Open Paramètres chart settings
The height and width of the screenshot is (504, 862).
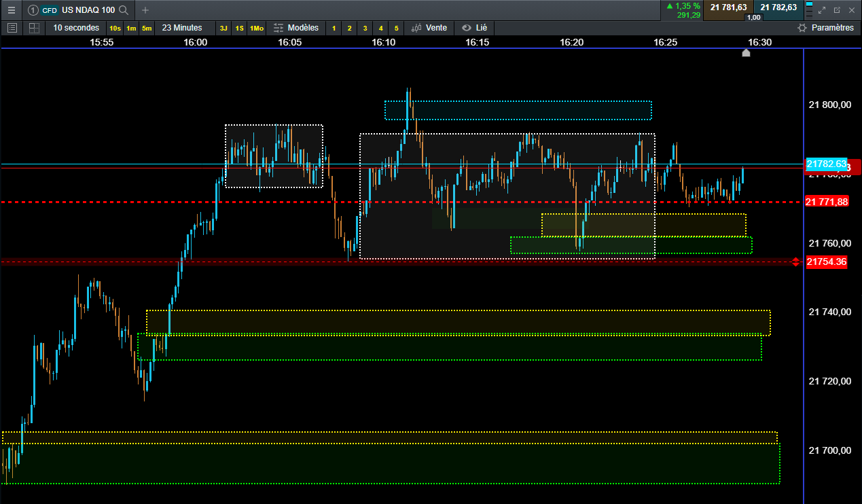(825, 28)
